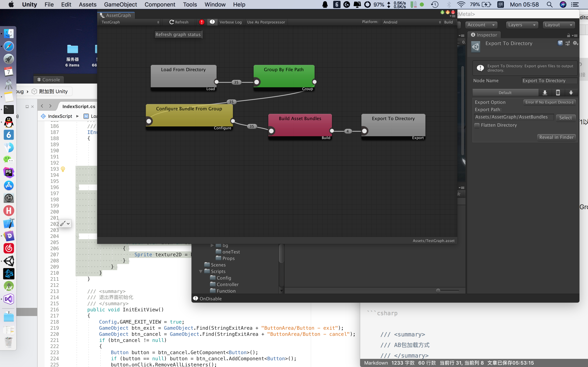Open the Inspector help book icon
This screenshot has height=367, width=588.
(560, 43)
